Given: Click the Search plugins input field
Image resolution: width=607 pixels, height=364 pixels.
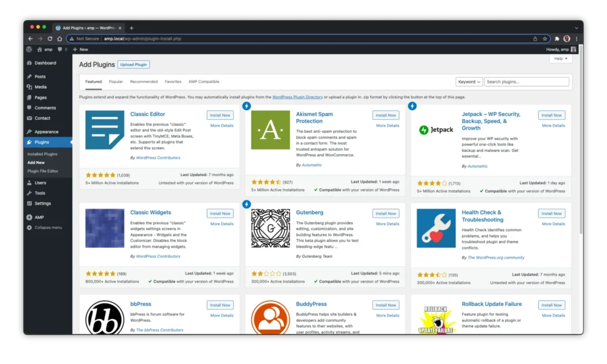Looking at the screenshot, I should point(526,82).
